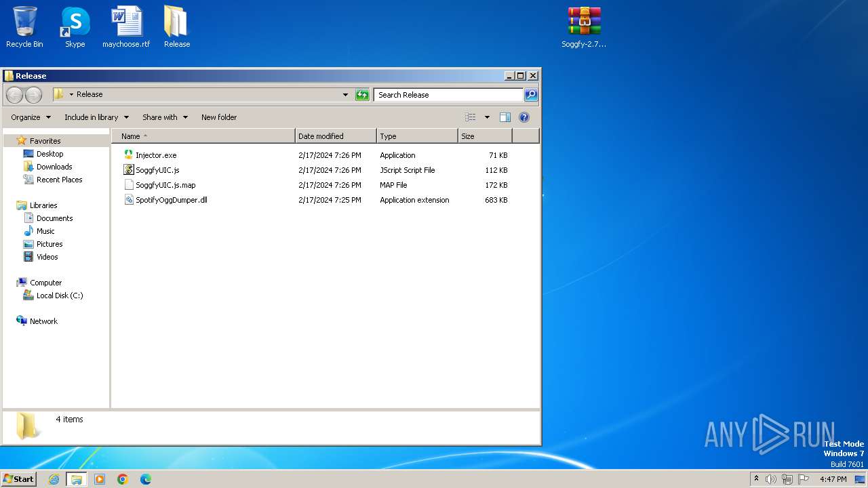868x488 pixels.
Task: Open address bar history dropdown
Action: tap(345, 95)
